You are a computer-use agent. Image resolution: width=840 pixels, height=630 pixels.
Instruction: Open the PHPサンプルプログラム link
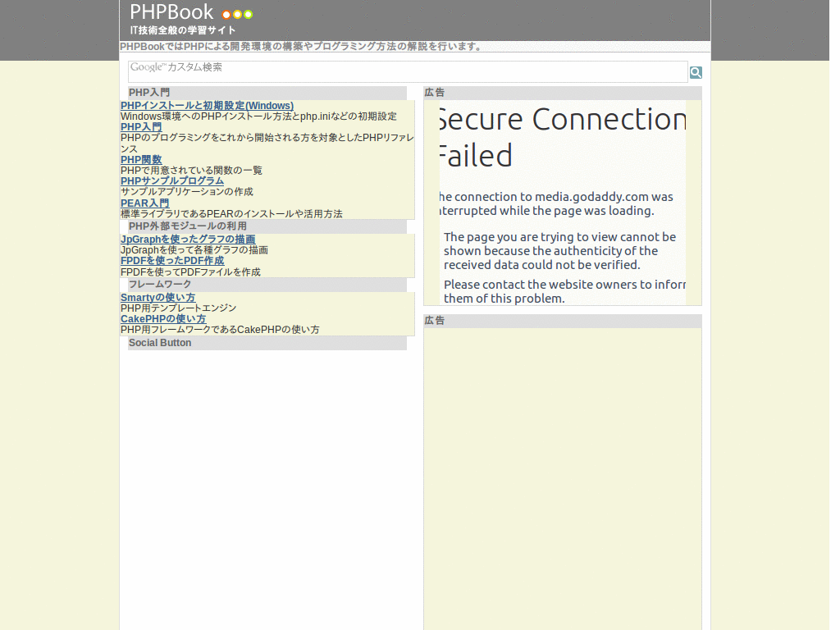(172, 181)
